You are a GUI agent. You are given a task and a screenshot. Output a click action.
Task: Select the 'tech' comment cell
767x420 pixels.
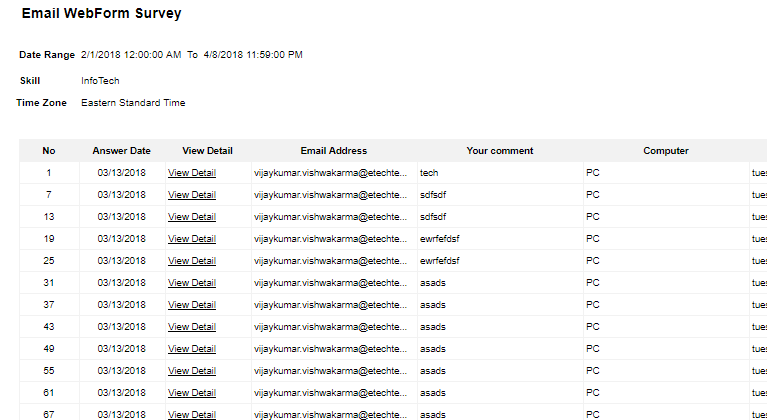[x=429, y=173]
